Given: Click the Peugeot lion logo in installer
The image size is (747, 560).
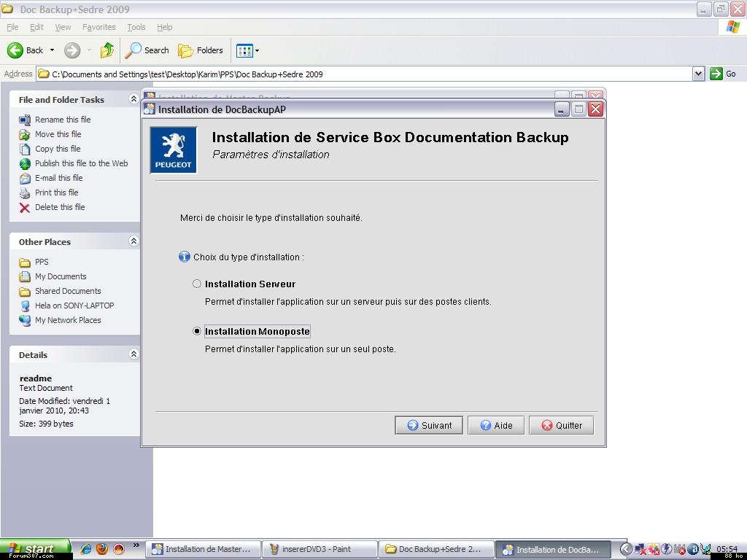Looking at the screenshot, I should [174, 150].
